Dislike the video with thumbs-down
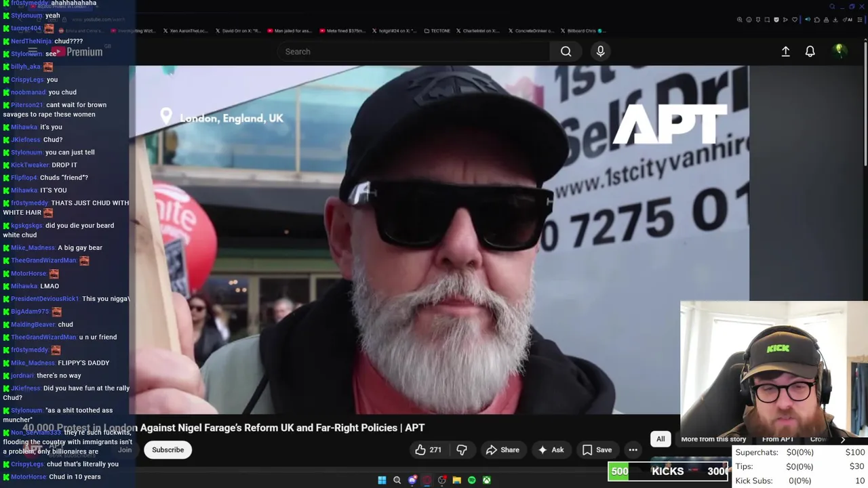Screen dimensions: 868x488 click(x=462, y=450)
